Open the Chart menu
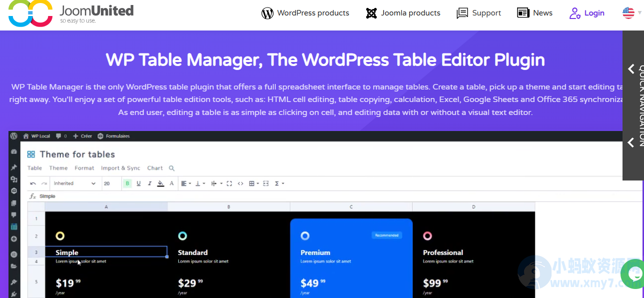The image size is (644, 298). pyautogui.click(x=155, y=168)
